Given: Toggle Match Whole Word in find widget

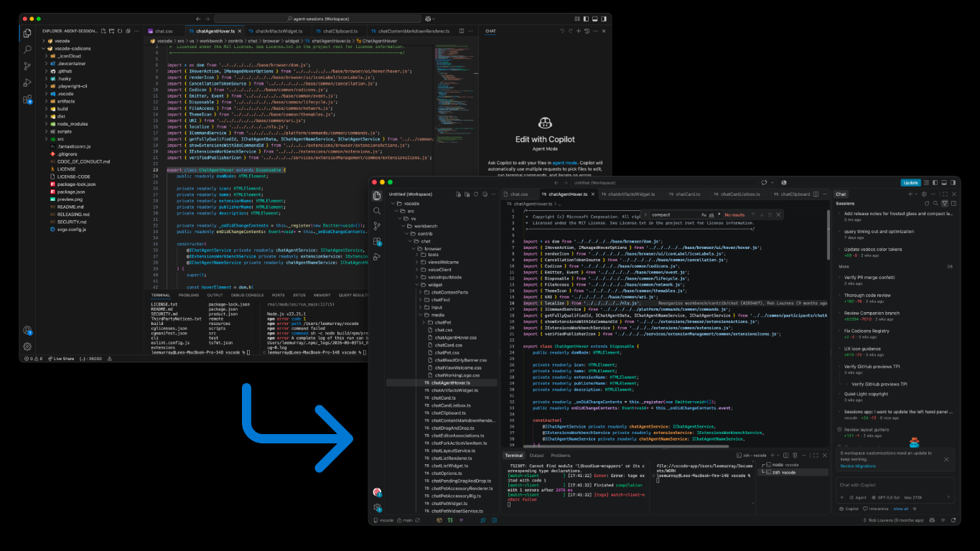Looking at the screenshot, I should click(x=711, y=215).
